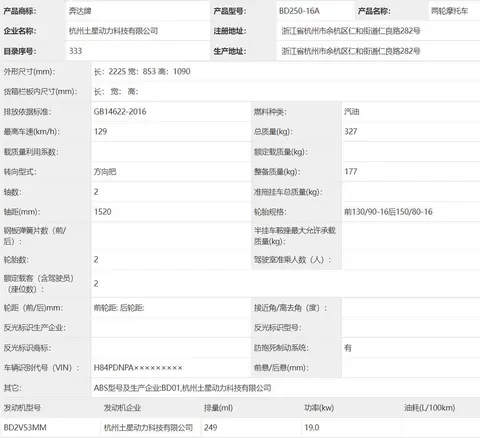Select engine model BD2V53MM
Screen dimensions: 480x438
tap(25, 427)
